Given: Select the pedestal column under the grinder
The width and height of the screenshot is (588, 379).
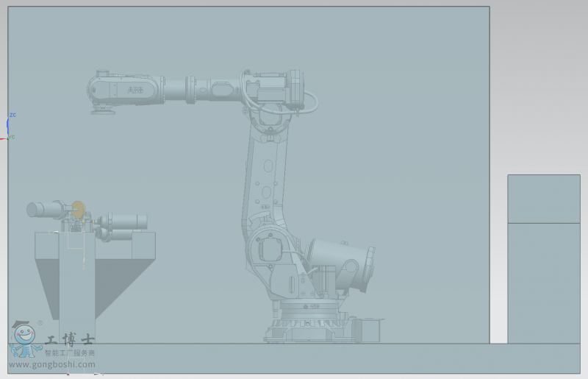Looking at the screenshot, I should click(x=77, y=294).
